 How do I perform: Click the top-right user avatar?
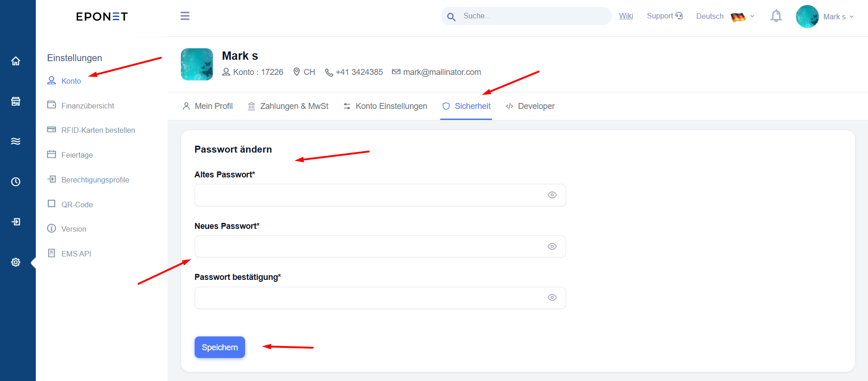pos(807,17)
